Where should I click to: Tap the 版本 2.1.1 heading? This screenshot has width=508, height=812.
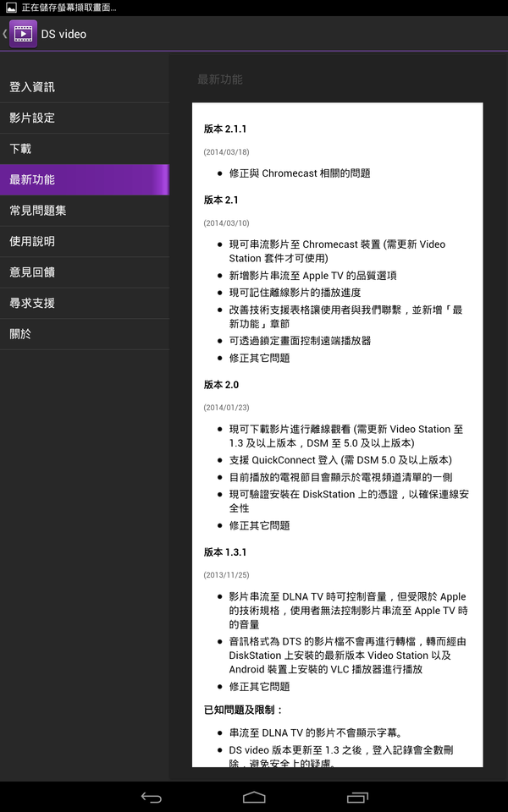(225, 129)
